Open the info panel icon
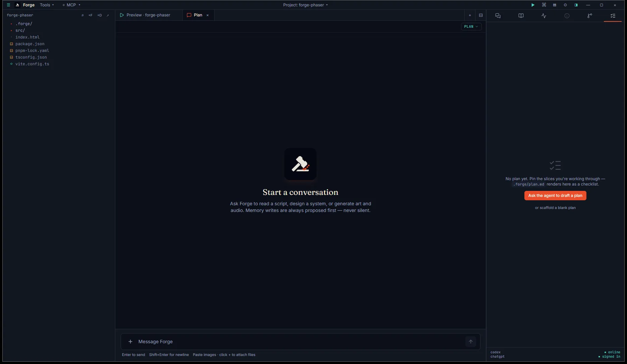This screenshot has width=627, height=364. click(x=567, y=16)
